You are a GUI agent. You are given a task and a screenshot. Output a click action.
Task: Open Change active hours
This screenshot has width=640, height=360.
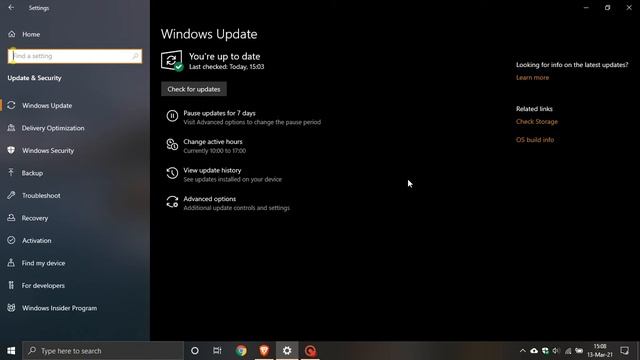click(x=213, y=142)
